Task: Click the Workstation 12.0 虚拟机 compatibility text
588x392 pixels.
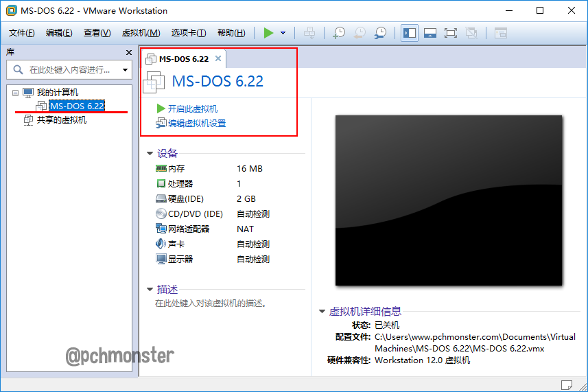Action: click(x=422, y=360)
